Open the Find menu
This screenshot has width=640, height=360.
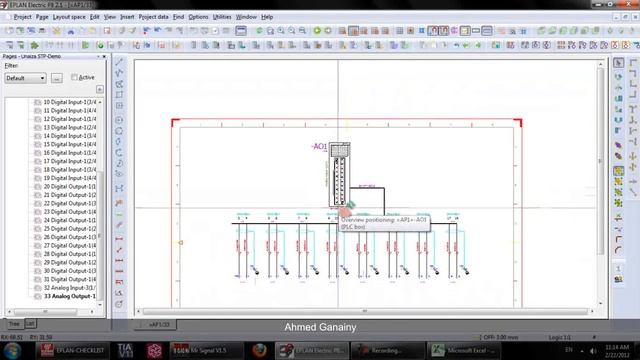click(178, 17)
